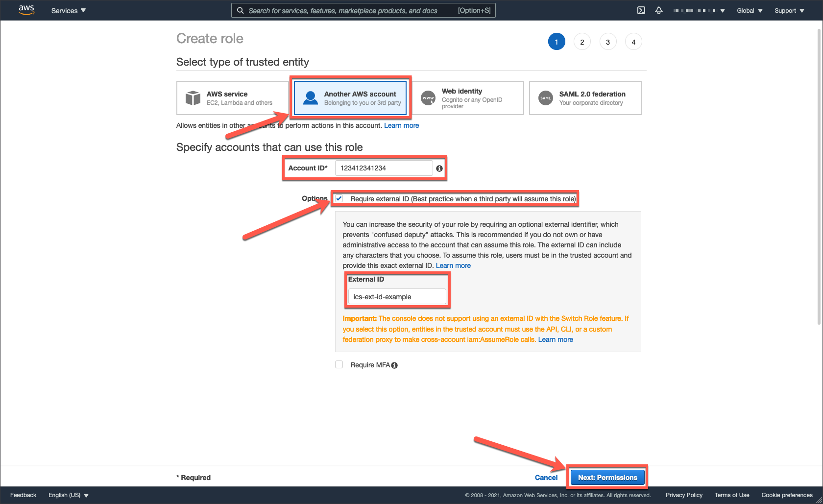
Task: Choose AWS service trusted entity
Action: 233,98
